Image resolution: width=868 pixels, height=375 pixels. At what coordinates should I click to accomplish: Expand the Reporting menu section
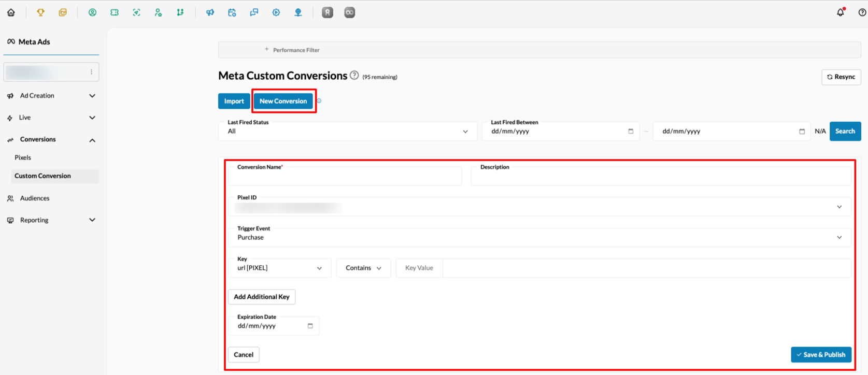[51, 220]
